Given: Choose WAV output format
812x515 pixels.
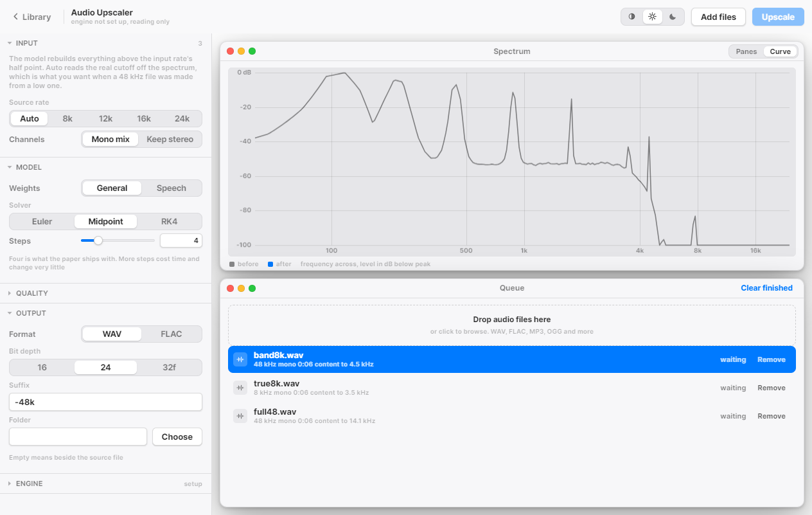Looking at the screenshot, I should (x=112, y=334).
